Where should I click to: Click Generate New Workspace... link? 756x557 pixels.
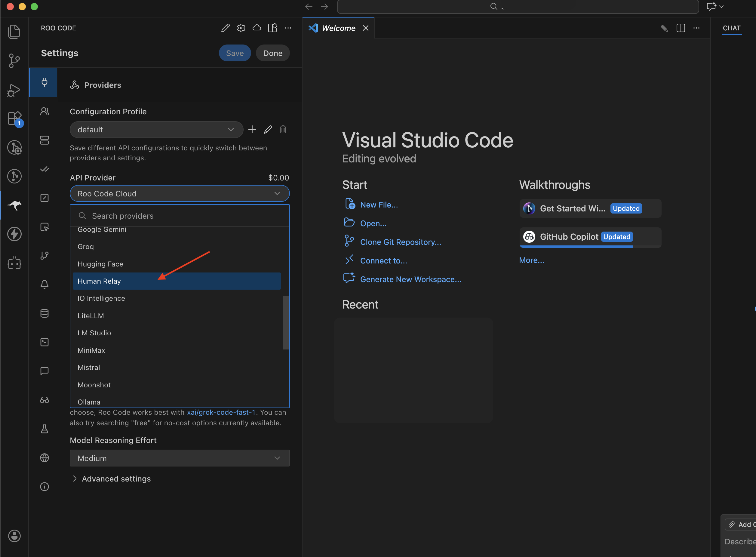(x=410, y=279)
